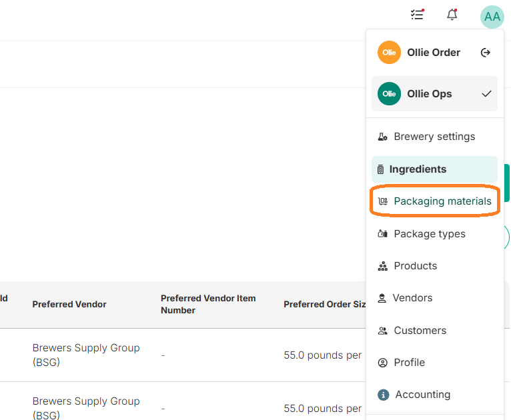Select Ingredients in the menu
The height and width of the screenshot is (420, 511).
coord(434,169)
